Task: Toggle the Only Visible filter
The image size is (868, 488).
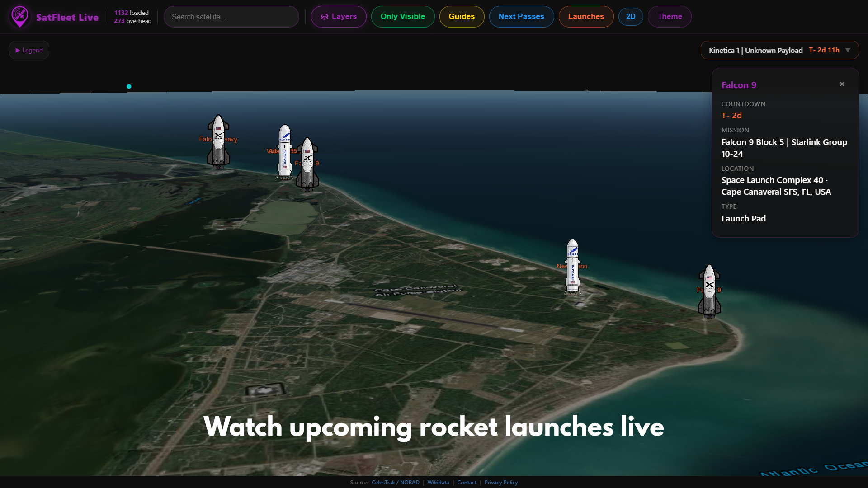Action: click(402, 17)
